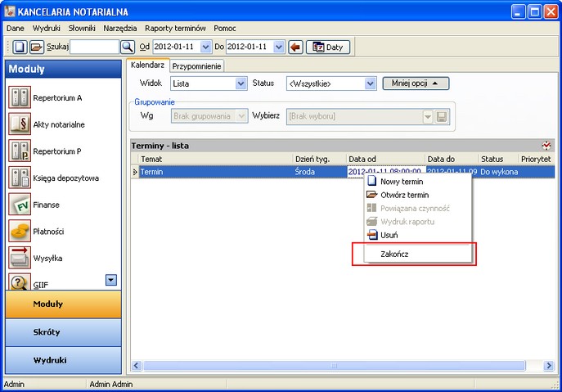Click the search magnifier icon
562x392 pixels.
(127, 47)
